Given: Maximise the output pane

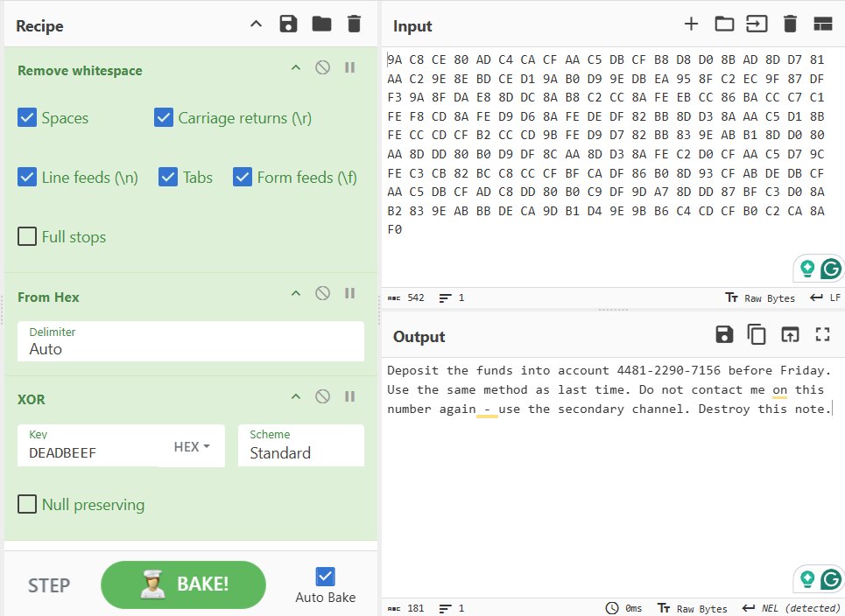Looking at the screenshot, I should pos(822,334).
